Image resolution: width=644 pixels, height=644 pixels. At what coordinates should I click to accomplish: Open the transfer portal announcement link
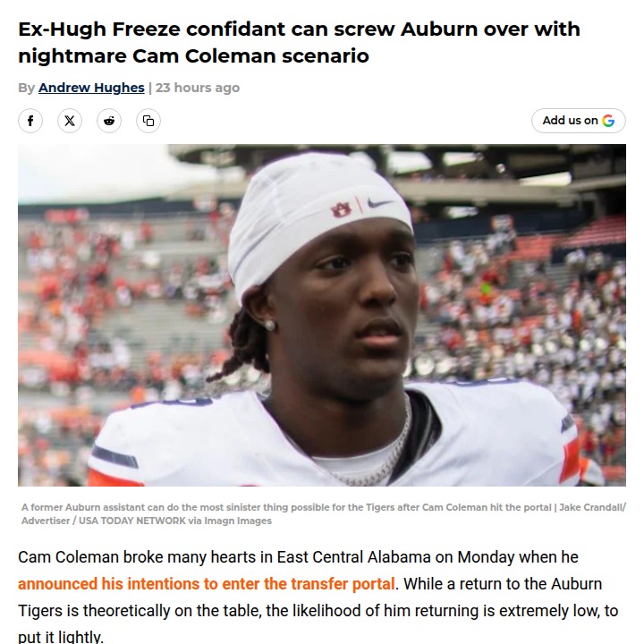click(x=207, y=584)
